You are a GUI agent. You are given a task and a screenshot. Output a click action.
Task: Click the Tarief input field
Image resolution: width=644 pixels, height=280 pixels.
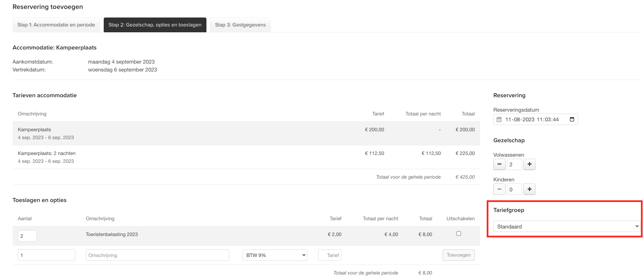click(x=330, y=255)
